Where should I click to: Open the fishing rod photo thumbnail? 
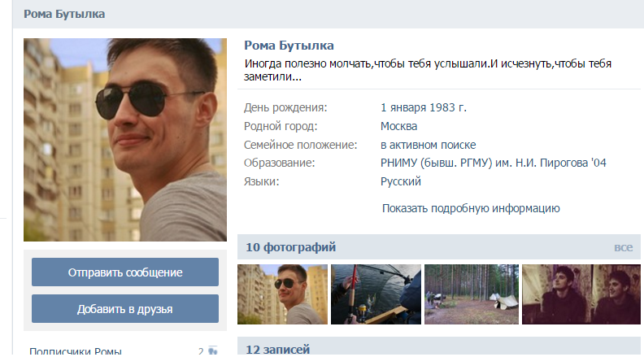tap(376, 294)
